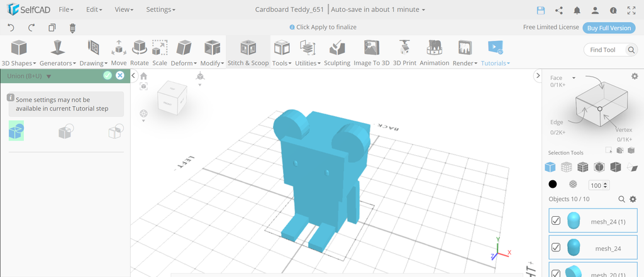Screen dimensions: 644x277
Task: Redo the last action
Action: point(31,28)
